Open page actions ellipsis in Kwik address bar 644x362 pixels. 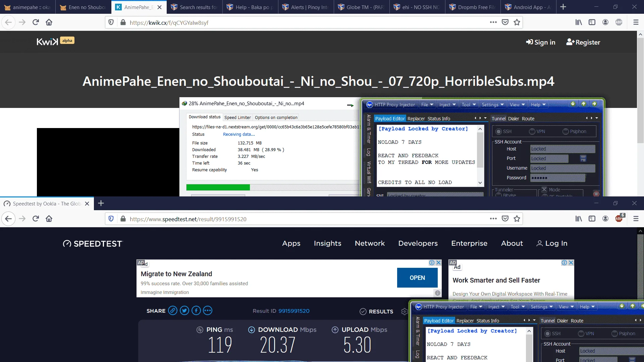click(x=493, y=22)
